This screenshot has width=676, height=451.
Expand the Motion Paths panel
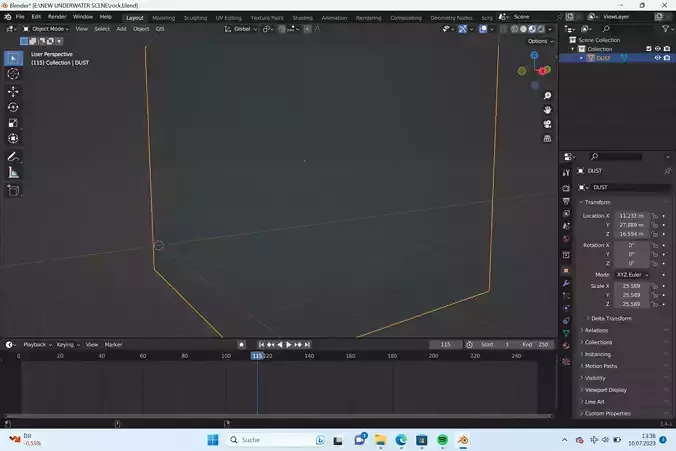tap(601, 366)
